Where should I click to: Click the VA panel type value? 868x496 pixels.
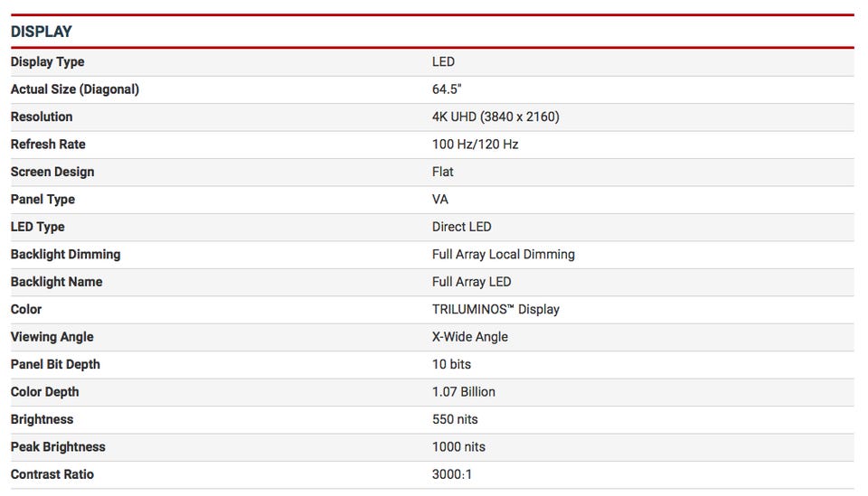click(x=440, y=199)
